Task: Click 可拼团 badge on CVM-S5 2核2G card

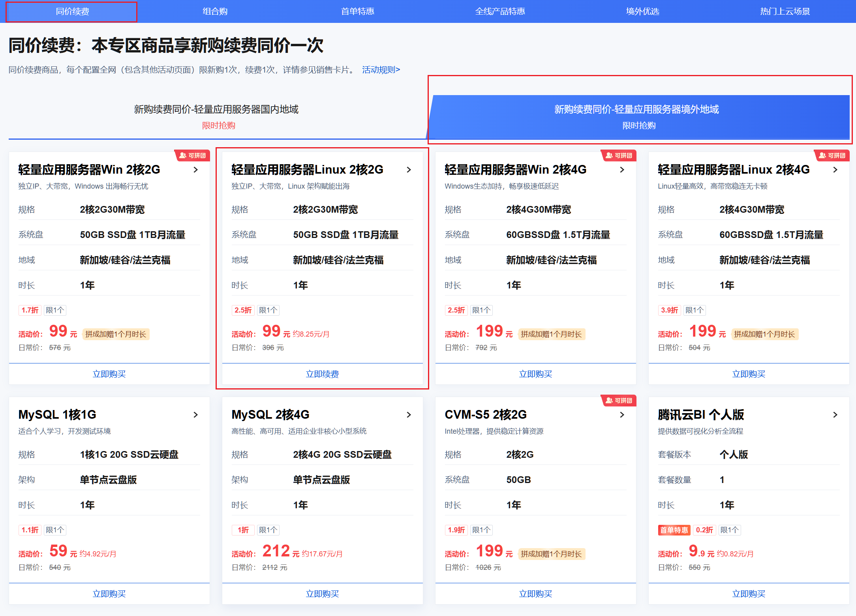Action: pyautogui.click(x=619, y=401)
